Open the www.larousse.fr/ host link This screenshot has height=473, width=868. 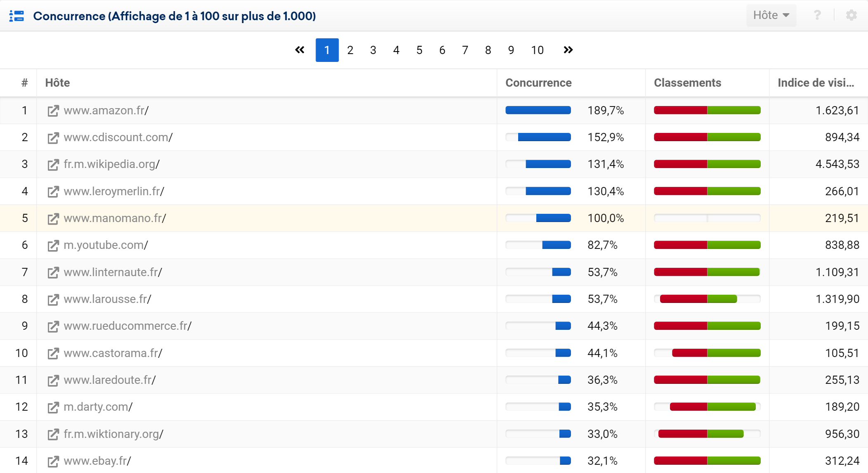[107, 299]
